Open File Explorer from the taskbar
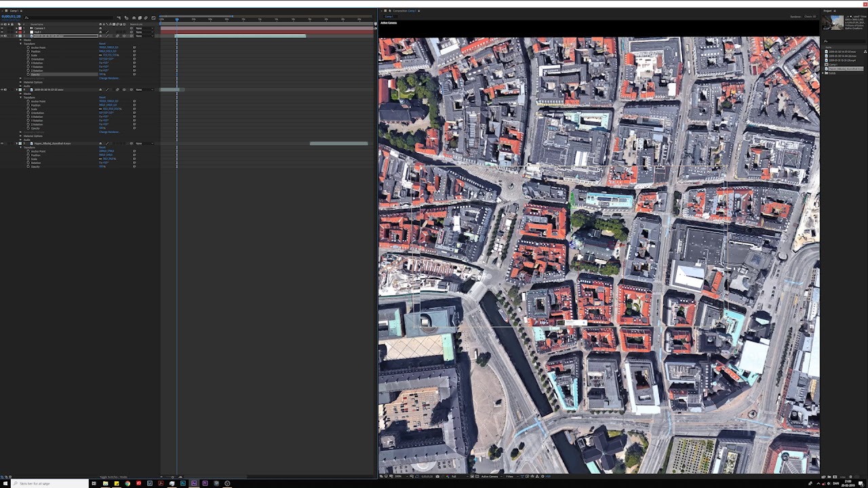The image size is (868, 488). 105,483
